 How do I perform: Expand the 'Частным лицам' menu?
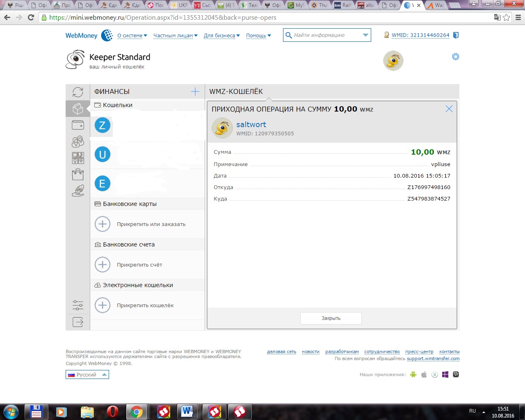(x=175, y=36)
